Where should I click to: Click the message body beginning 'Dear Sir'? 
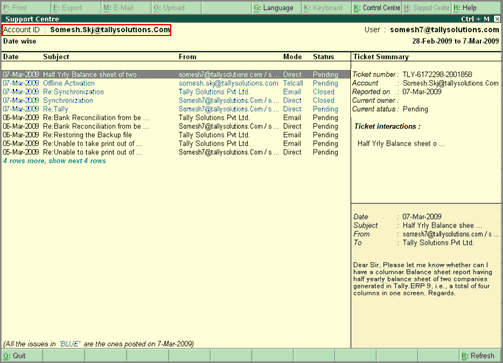coord(423,279)
